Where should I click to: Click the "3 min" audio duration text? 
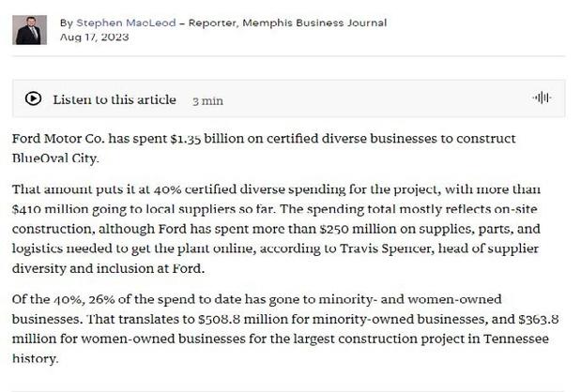pos(207,101)
